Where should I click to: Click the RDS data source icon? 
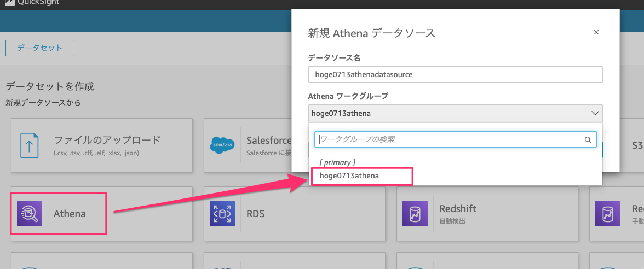click(x=222, y=214)
